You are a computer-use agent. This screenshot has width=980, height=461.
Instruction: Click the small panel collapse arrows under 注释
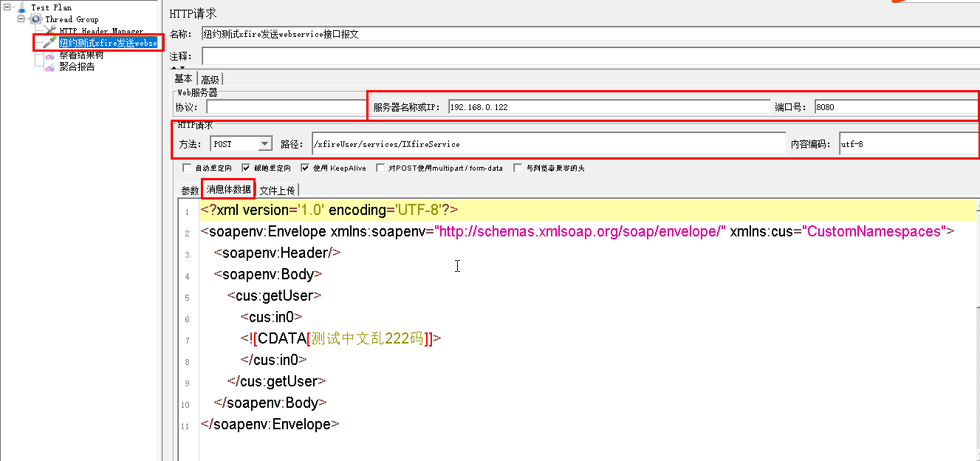179,68
